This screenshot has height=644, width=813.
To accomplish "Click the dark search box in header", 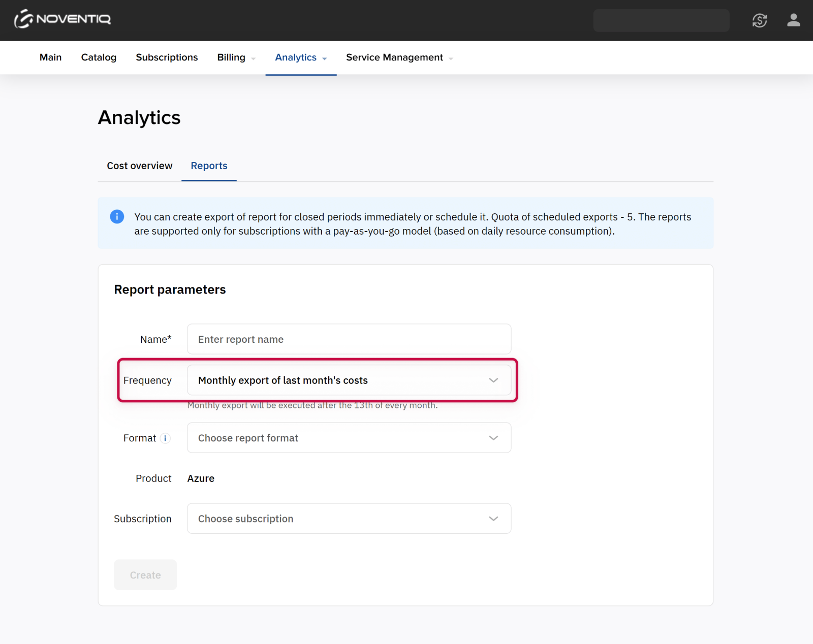I will click(661, 20).
